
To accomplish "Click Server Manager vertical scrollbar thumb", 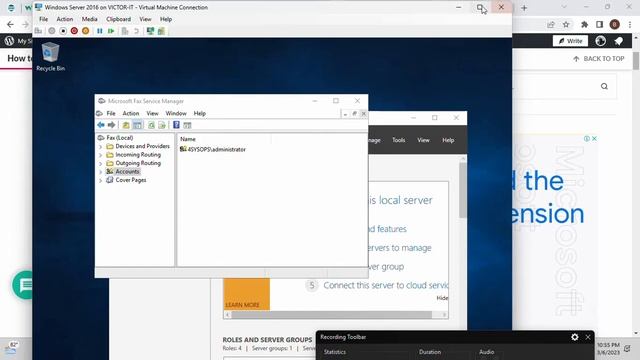I will (462, 190).
